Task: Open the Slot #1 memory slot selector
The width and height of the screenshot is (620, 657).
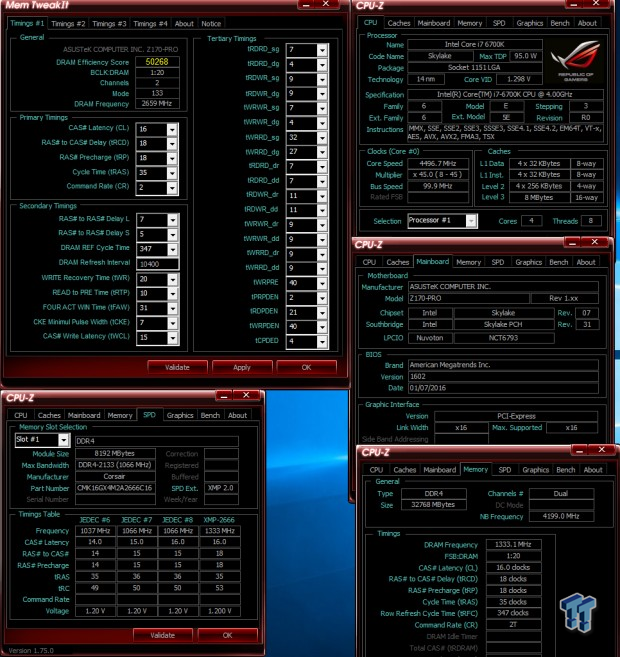Action: click(63, 440)
